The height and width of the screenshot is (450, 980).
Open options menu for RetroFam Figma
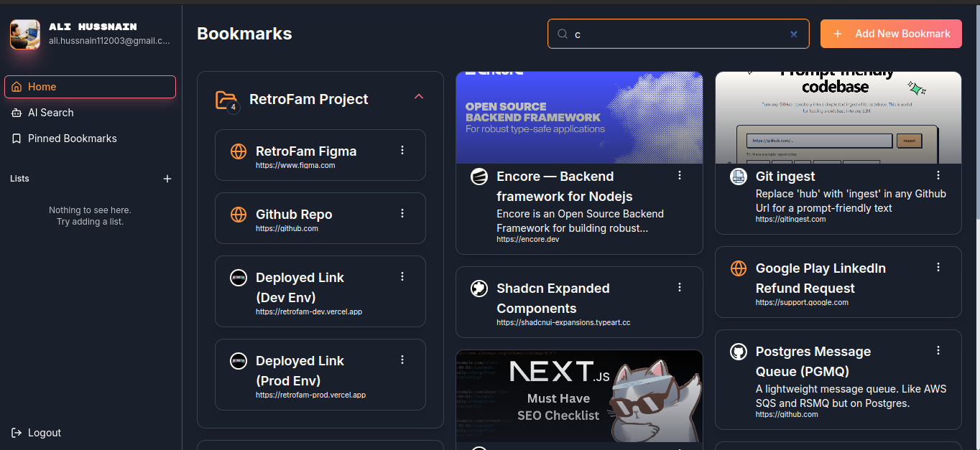pos(402,150)
